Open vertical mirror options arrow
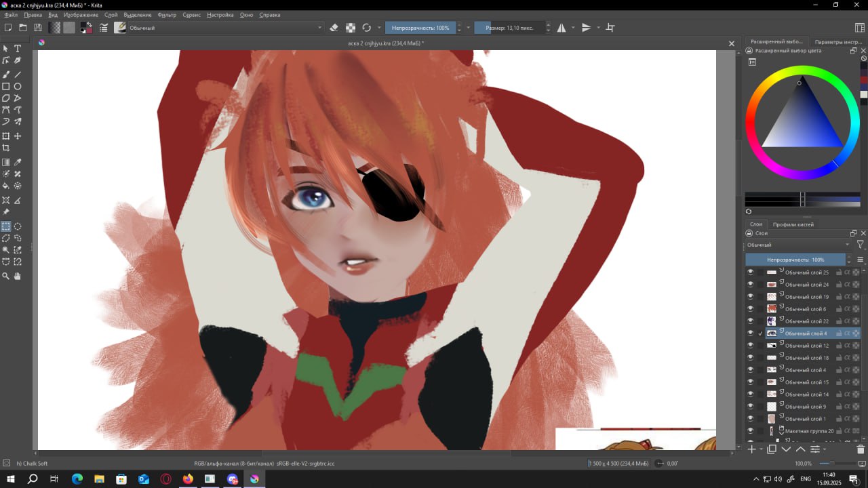This screenshot has height=488, width=868. click(598, 28)
